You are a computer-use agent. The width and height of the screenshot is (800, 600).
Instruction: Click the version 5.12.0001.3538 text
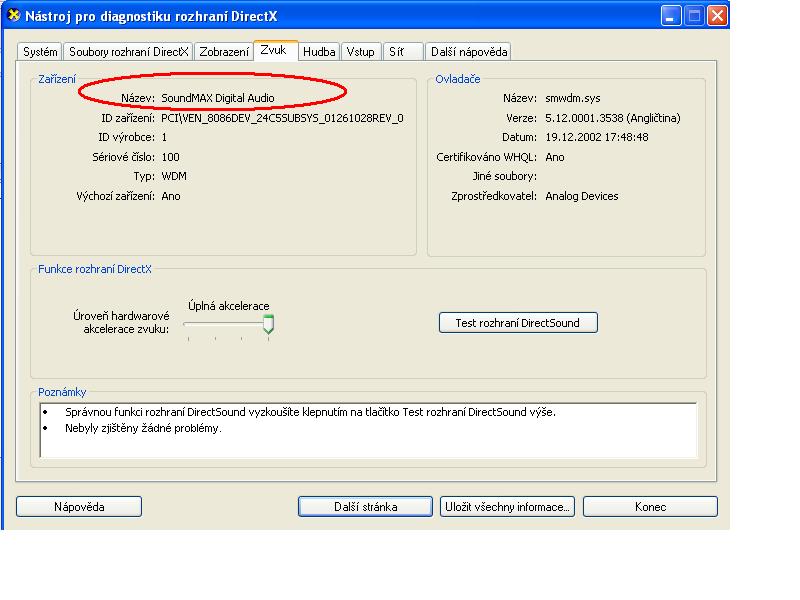click(613, 118)
